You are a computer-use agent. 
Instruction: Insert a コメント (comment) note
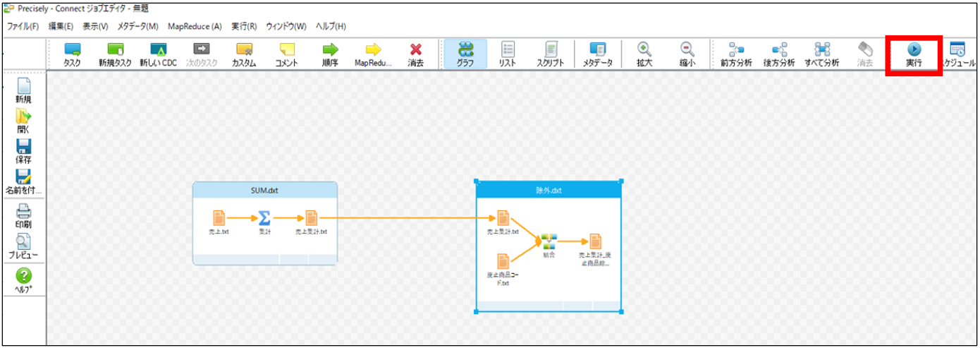[286, 54]
